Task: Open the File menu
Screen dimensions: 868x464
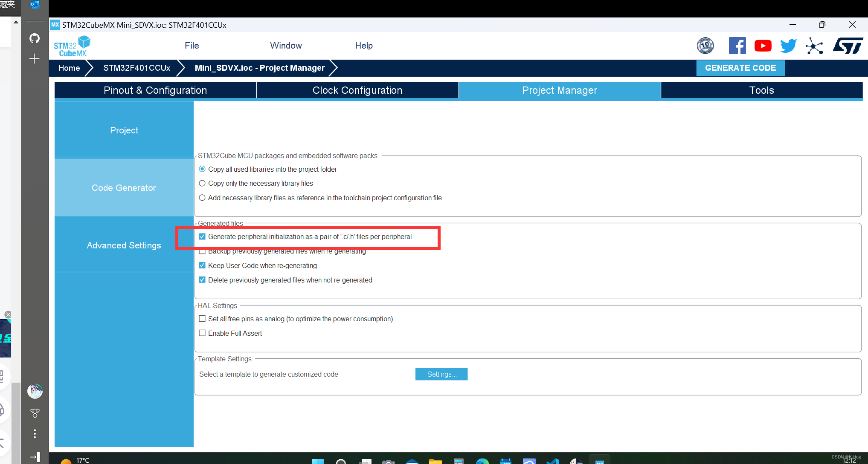Action: [192, 46]
